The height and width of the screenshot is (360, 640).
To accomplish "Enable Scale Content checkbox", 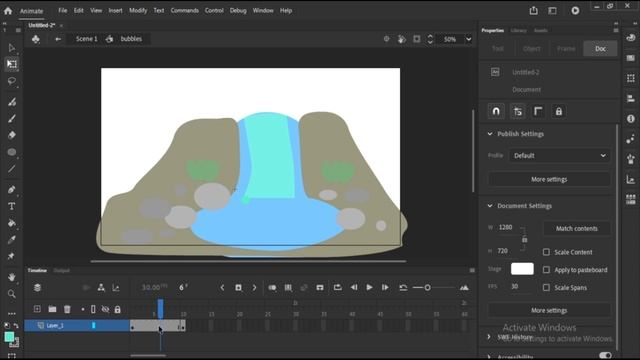I will (x=546, y=252).
